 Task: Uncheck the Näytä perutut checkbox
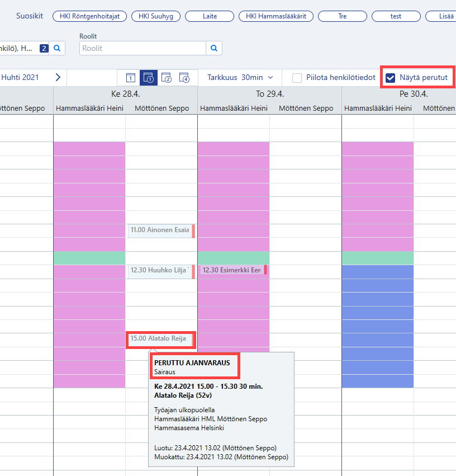390,78
